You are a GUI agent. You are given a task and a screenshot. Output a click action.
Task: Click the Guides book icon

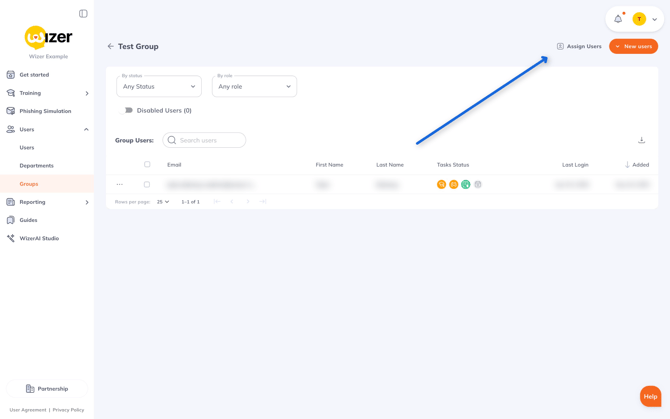[11, 220]
